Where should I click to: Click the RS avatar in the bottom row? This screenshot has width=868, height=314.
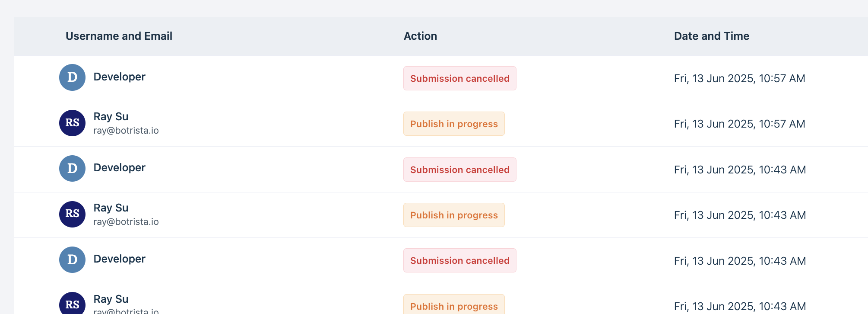pyautogui.click(x=72, y=303)
